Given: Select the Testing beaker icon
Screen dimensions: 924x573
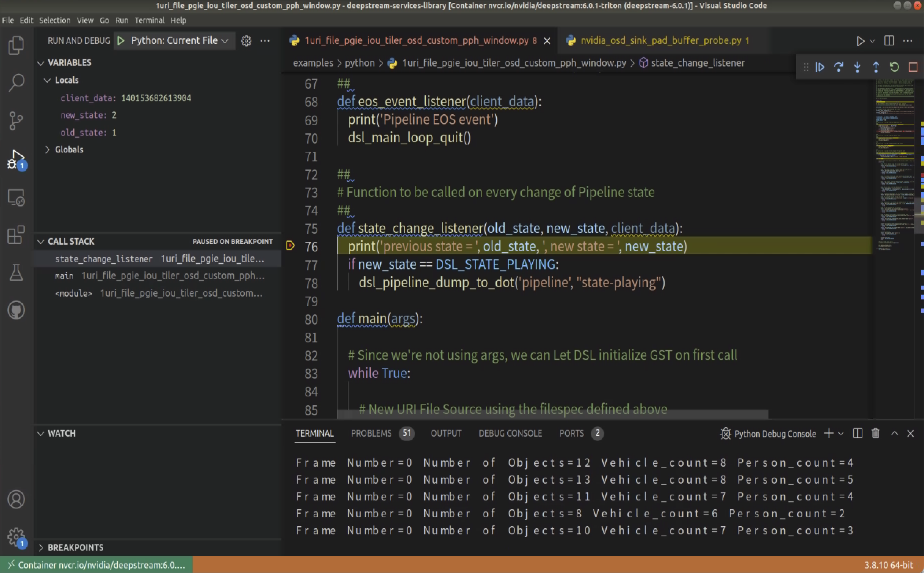Looking at the screenshot, I should pyautogui.click(x=16, y=273).
